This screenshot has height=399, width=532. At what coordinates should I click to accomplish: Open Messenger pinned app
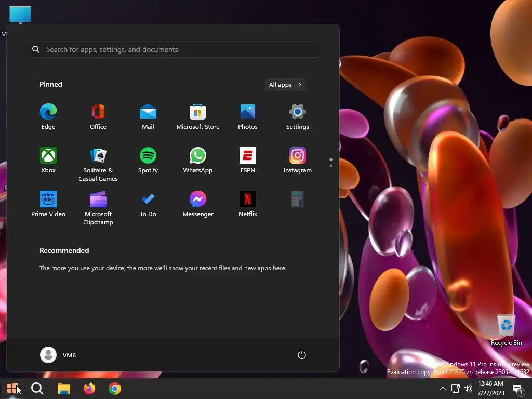click(x=198, y=204)
